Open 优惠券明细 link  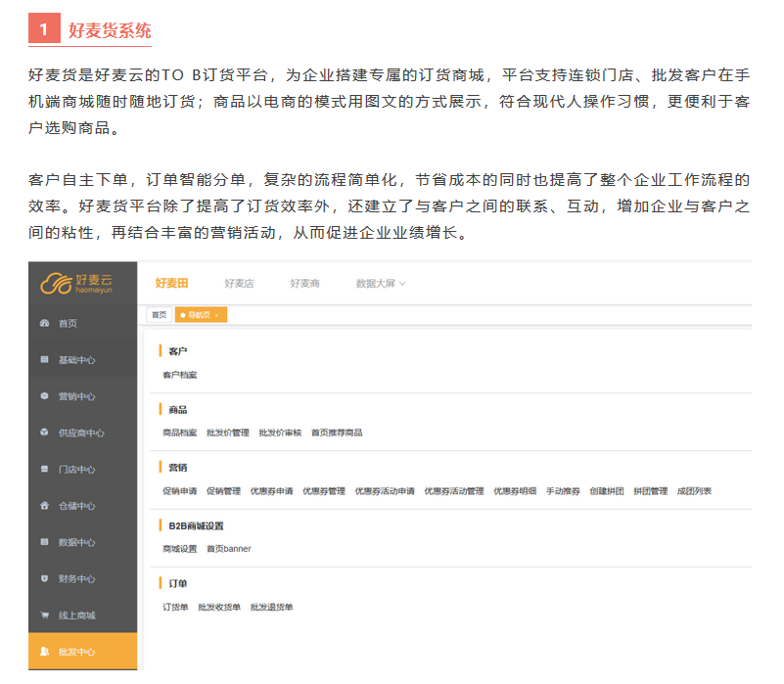pyautogui.click(x=515, y=491)
